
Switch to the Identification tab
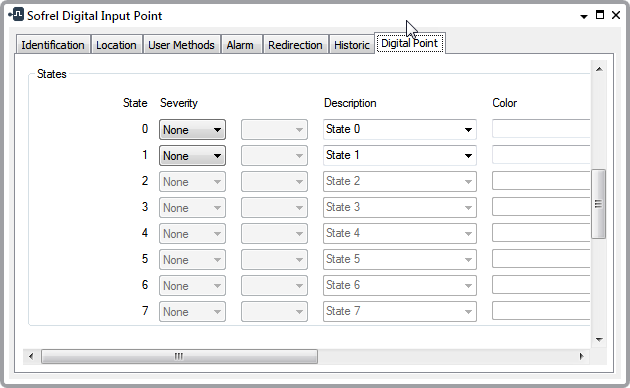pyautogui.click(x=53, y=45)
